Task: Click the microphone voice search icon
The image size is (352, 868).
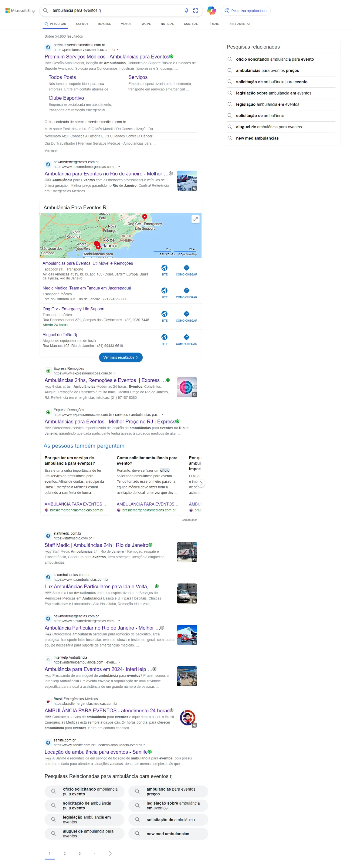Action: tap(186, 11)
